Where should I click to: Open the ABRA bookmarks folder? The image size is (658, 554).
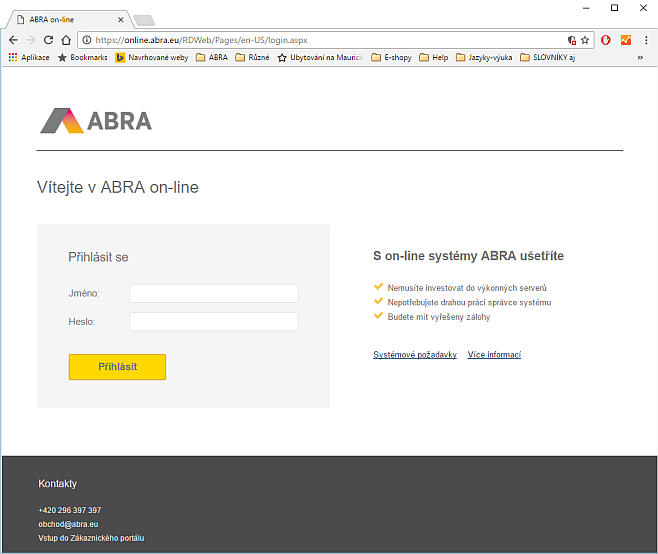pyautogui.click(x=212, y=57)
